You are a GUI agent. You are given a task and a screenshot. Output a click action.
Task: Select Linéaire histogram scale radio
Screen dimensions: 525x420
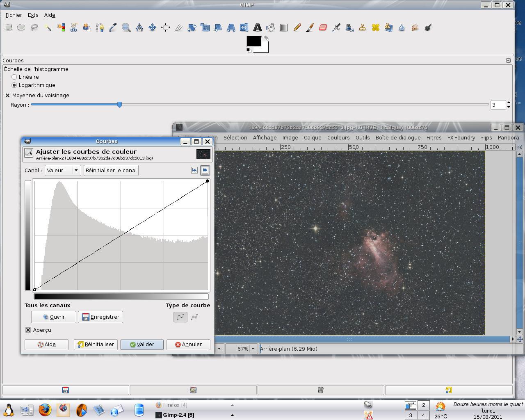click(x=14, y=77)
